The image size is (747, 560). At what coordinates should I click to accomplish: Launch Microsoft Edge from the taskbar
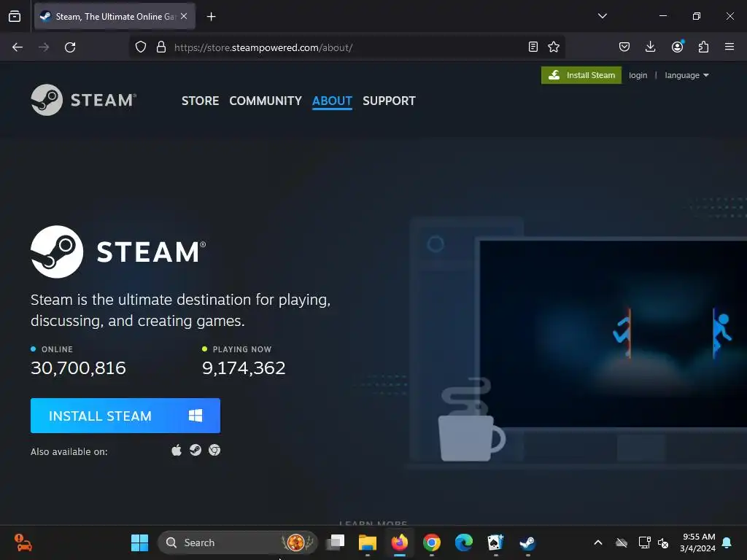click(463, 542)
